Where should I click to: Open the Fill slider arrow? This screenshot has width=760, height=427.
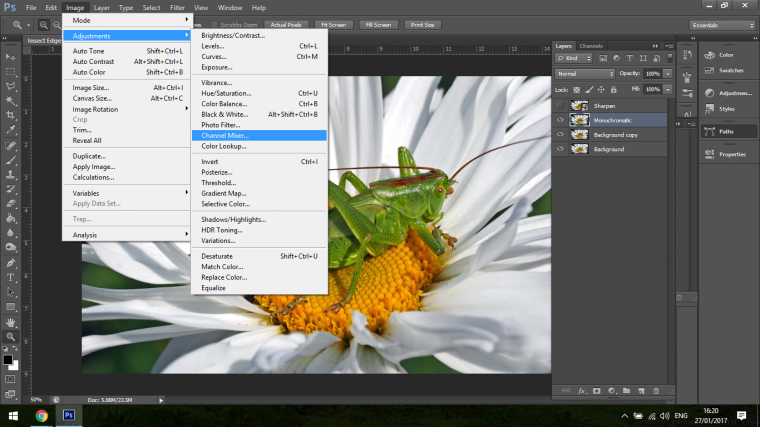[x=668, y=89]
